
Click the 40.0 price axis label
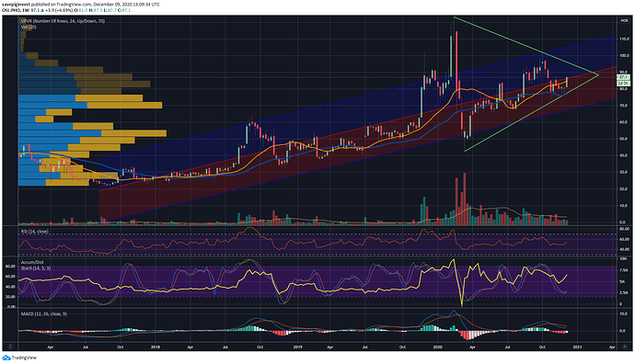[624, 155]
